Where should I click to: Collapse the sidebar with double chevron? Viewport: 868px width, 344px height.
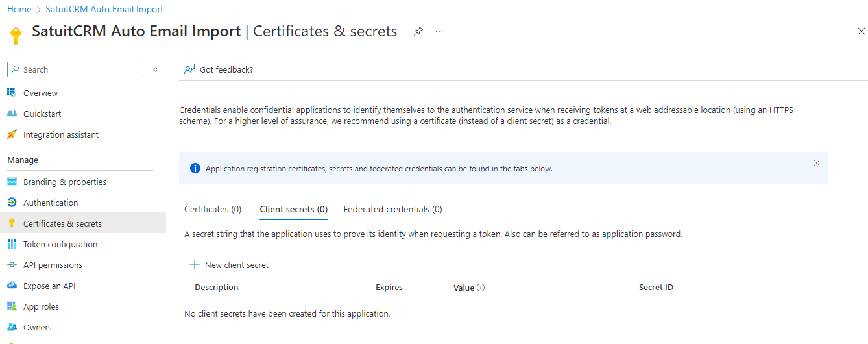pyautogui.click(x=156, y=69)
